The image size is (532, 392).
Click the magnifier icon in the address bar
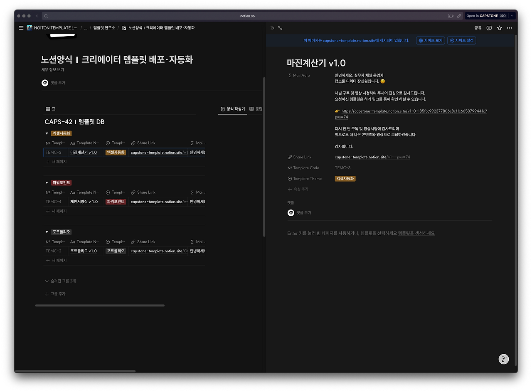[x=46, y=15]
